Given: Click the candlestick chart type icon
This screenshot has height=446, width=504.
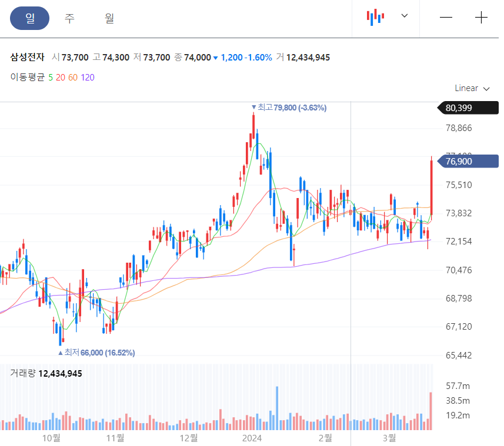Looking at the screenshot, I should tap(375, 17).
